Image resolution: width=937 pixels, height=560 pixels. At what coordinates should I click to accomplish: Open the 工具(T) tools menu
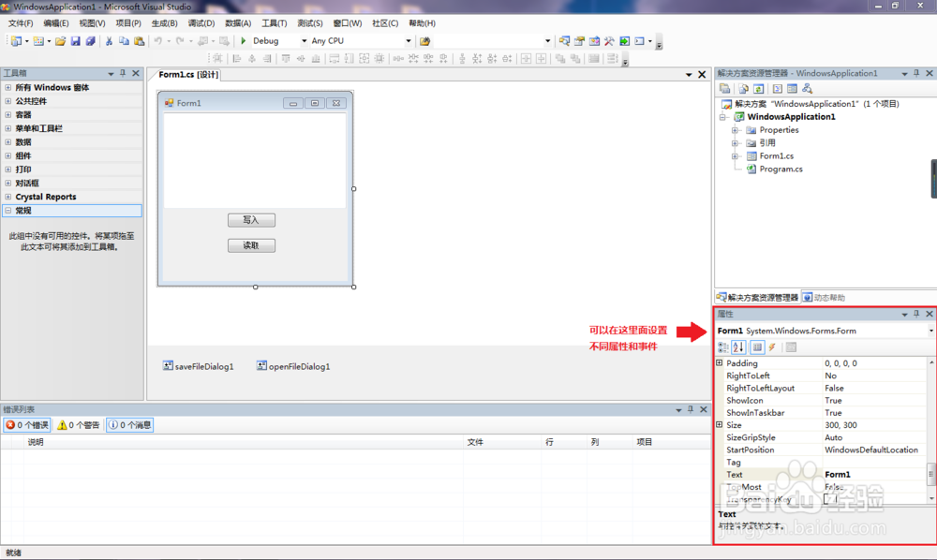coord(274,22)
